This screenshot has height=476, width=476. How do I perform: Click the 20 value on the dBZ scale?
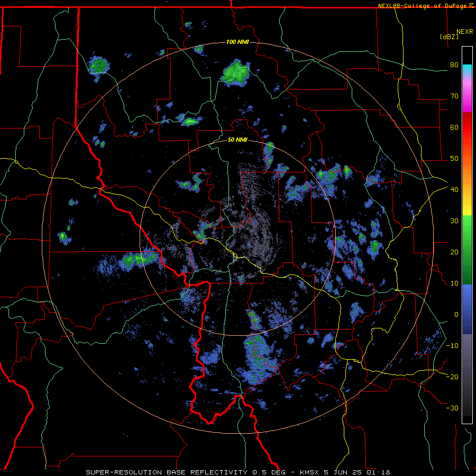tap(454, 252)
